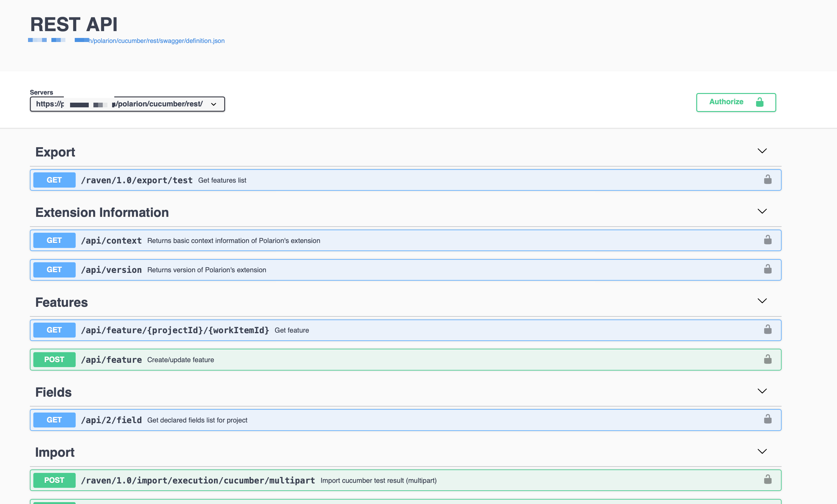Click the green padlock inside the Authorize button

pyautogui.click(x=759, y=102)
